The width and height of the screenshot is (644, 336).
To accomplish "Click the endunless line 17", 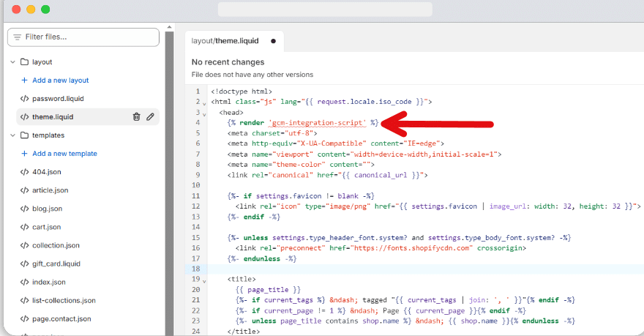I will coord(262,258).
